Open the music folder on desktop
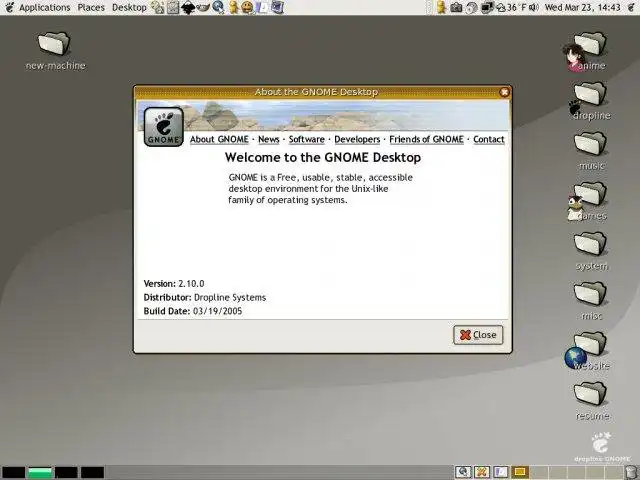Screen dimensions: 640x480 [591, 151]
